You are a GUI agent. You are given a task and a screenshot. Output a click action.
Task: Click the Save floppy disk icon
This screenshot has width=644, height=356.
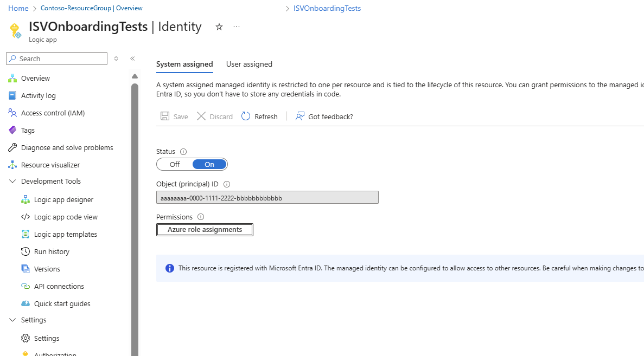[165, 116]
